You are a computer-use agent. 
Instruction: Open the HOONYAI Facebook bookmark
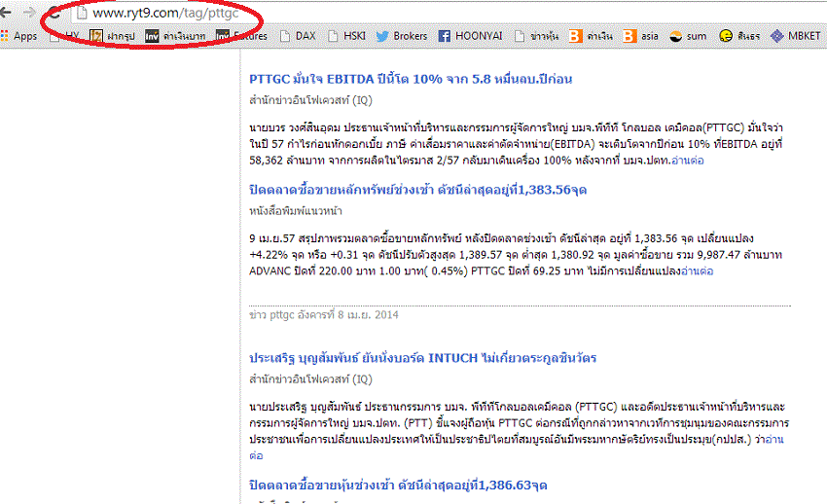point(471,36)
